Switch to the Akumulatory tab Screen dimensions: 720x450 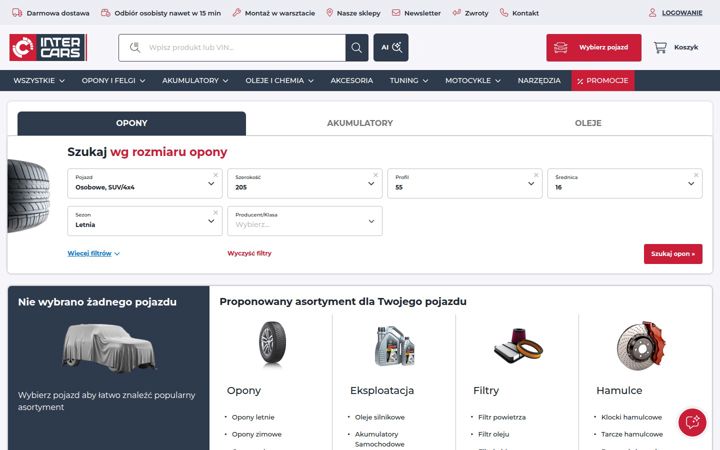[360, 123]
